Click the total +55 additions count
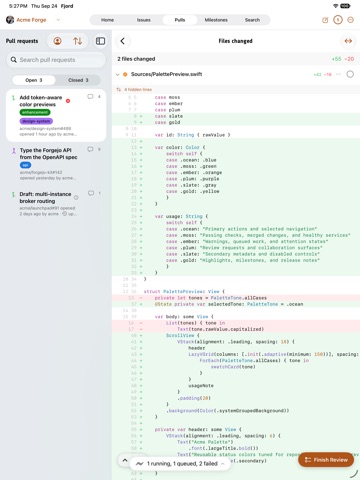 pos(336,59)
